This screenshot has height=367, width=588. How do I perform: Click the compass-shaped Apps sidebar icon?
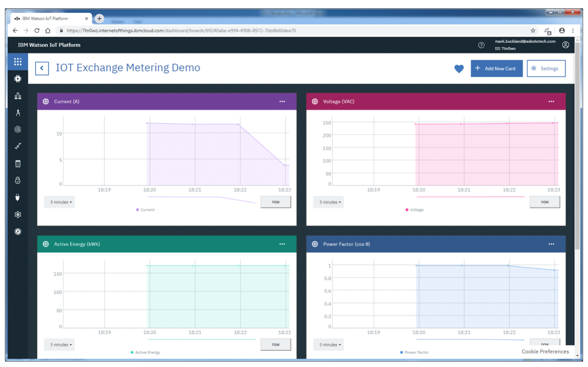click(x=18, y=113)
